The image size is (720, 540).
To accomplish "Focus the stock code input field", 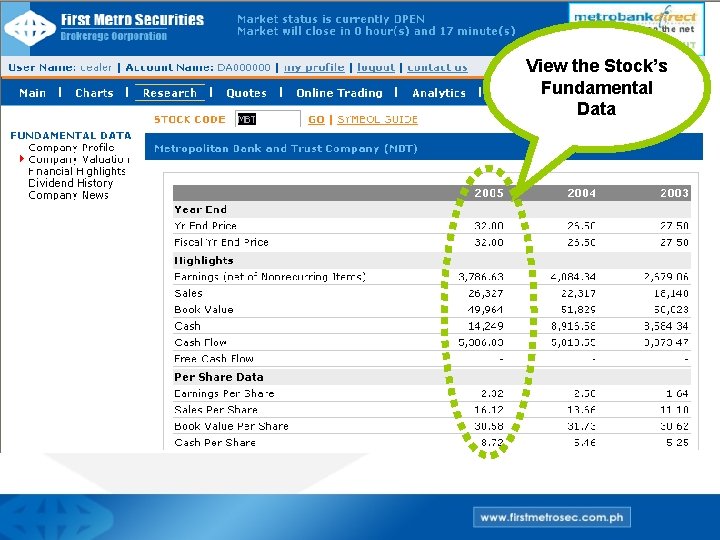I will [x=268, y=119].
